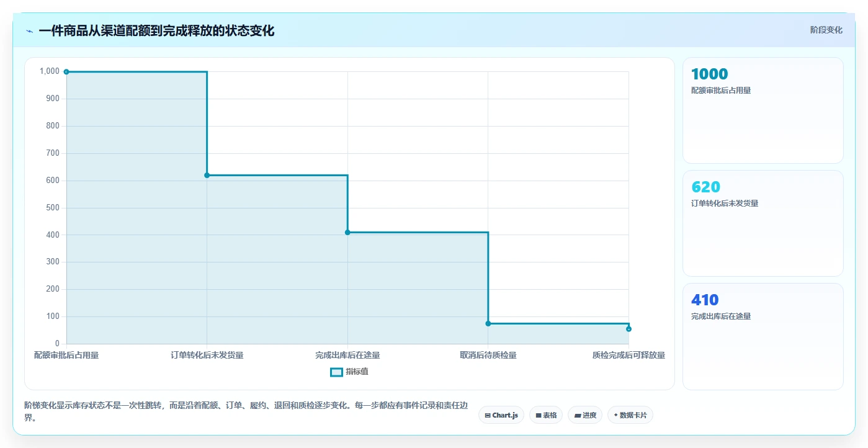Click the 410 完成出库后在途量 card
The image size is (868, 448).
(763, 336)
